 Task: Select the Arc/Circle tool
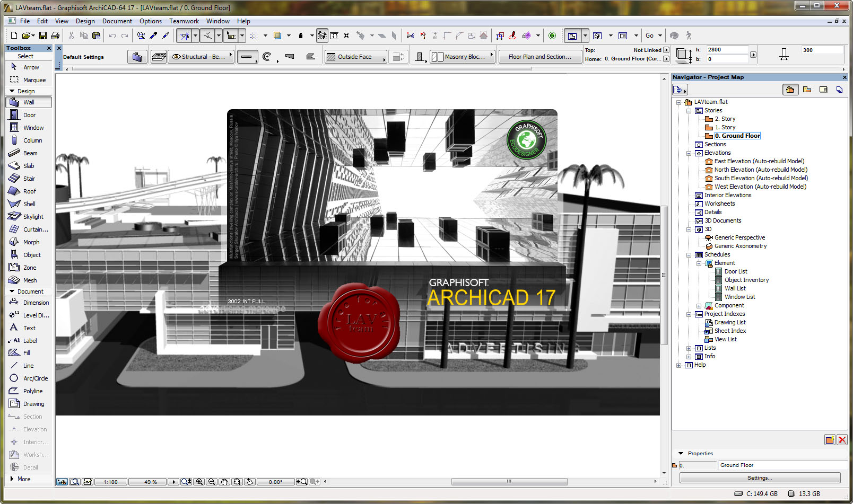(x=29, y=378)
